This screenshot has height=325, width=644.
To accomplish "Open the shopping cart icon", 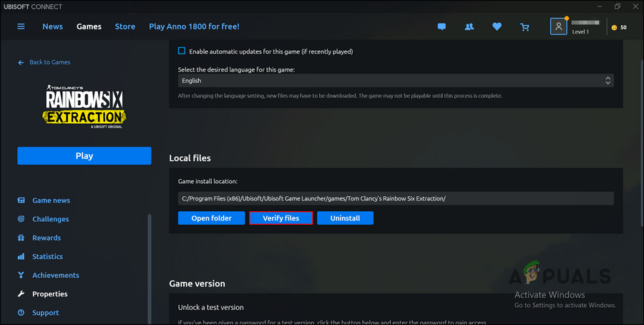I will click(x=525, y=27).
